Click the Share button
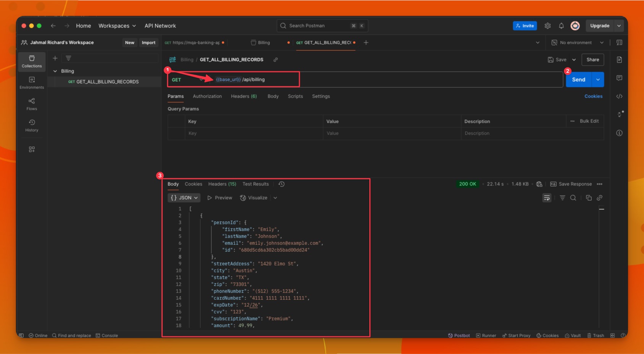The image size is (644, 354). point(592,60)
